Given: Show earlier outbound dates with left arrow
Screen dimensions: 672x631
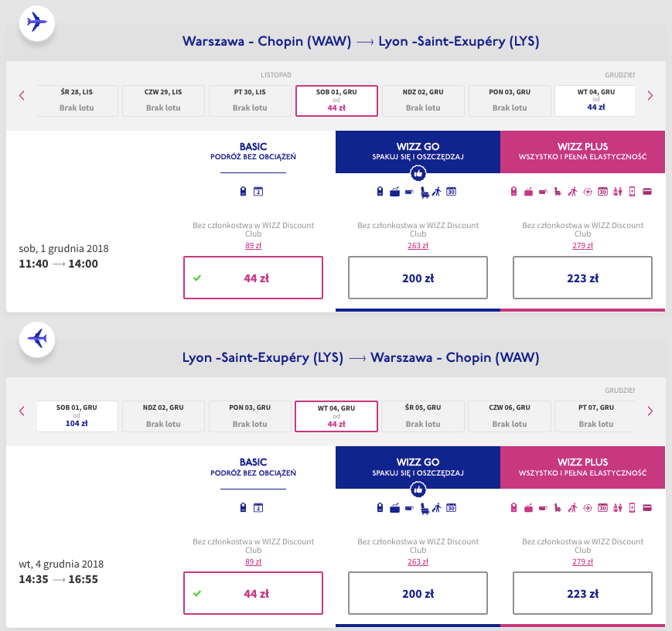Looking at the screenshot, I should pos(22,96).
